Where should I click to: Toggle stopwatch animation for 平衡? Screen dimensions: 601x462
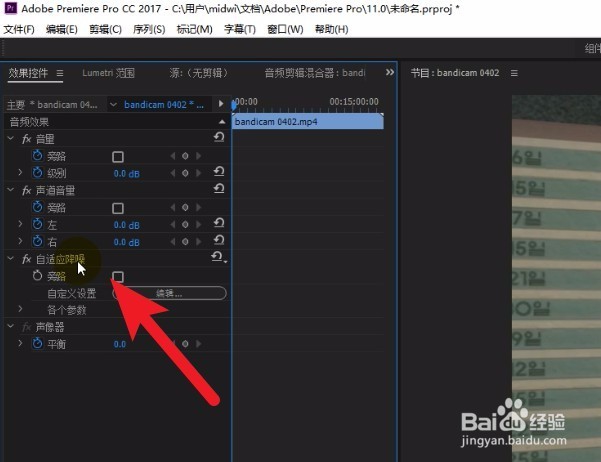tap(37, 343)
